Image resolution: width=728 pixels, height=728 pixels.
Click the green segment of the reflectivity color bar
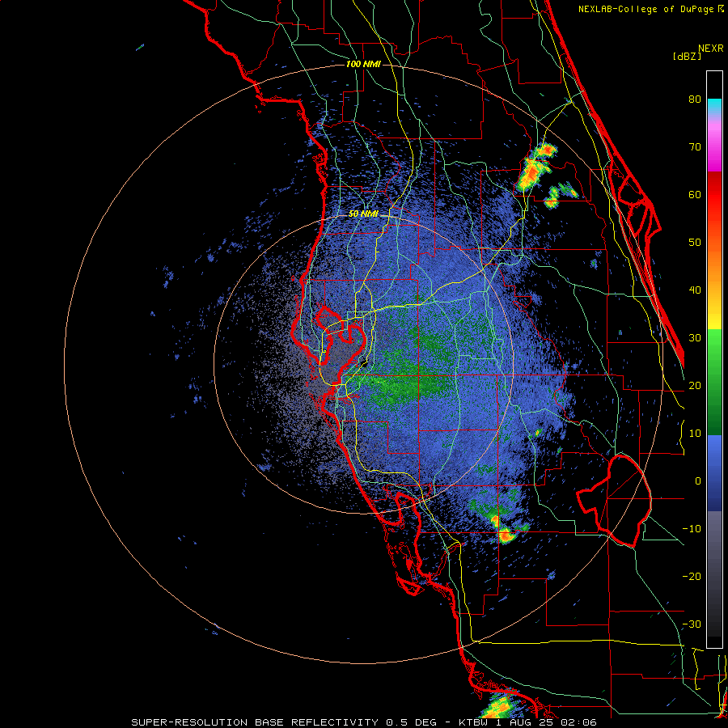coord(714,382)
